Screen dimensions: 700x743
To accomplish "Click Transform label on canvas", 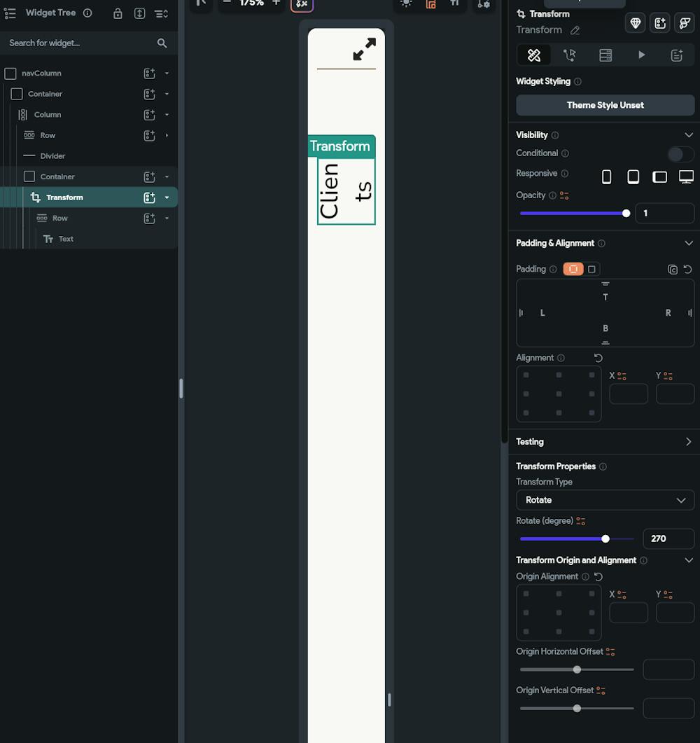I will pos(340,146).
